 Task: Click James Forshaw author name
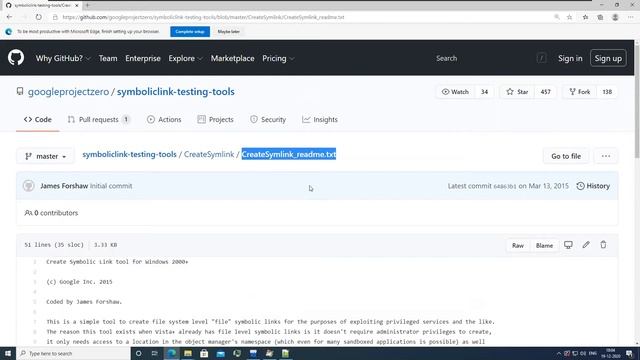(64, 186)
